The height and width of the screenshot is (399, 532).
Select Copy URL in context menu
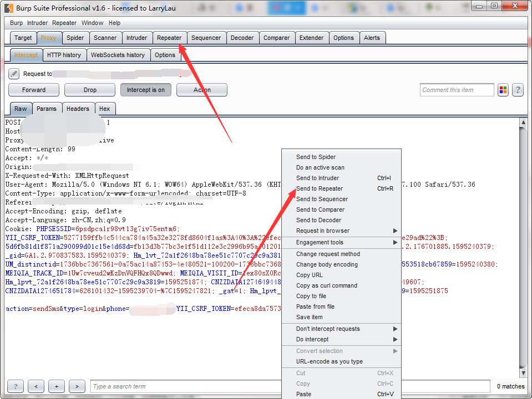pos(341,275)
